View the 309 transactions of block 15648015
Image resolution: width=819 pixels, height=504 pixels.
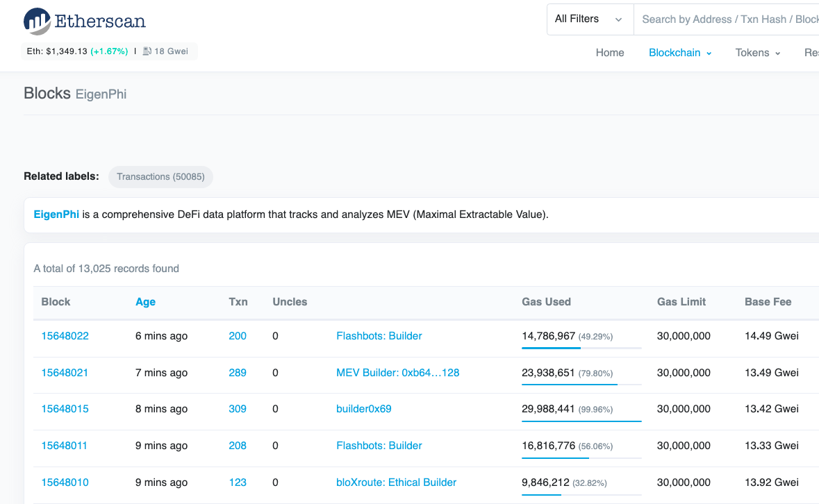click(x=238, y=409)
